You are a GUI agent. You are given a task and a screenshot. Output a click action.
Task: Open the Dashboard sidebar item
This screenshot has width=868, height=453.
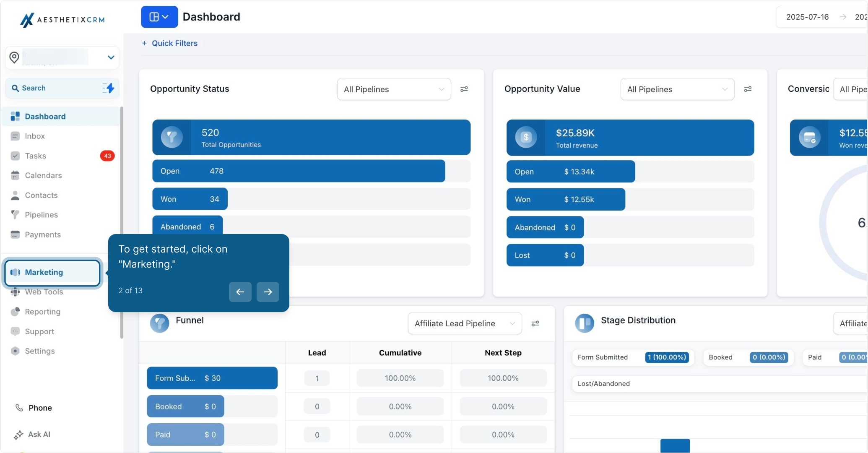pyautogui.click(x=61, y=116)
